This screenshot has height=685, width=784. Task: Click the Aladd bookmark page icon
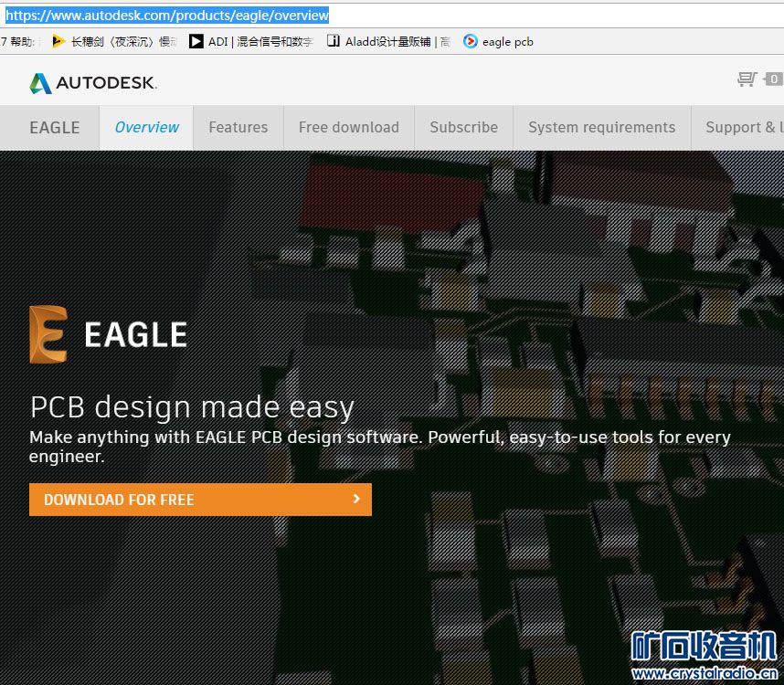pos(334,41)
